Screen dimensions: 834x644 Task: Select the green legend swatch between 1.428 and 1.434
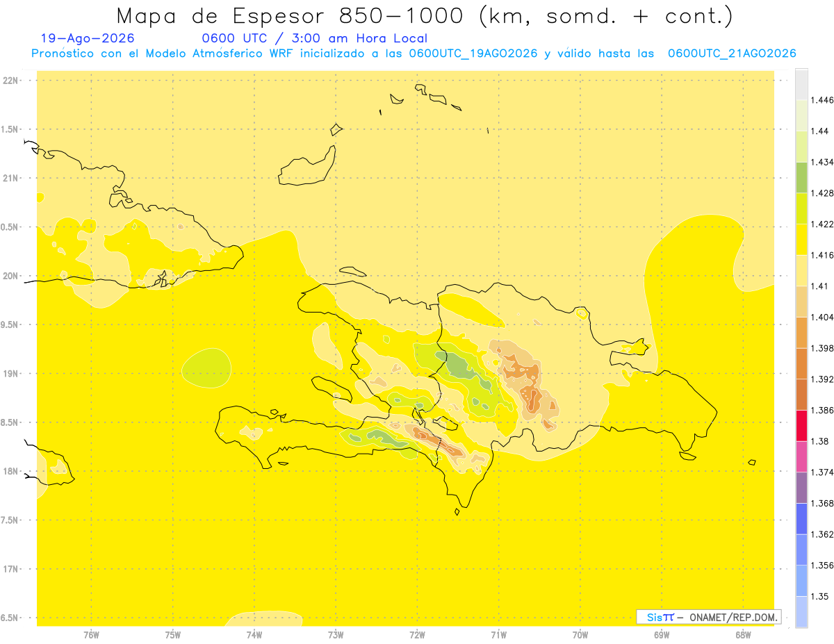pos(801,177)
